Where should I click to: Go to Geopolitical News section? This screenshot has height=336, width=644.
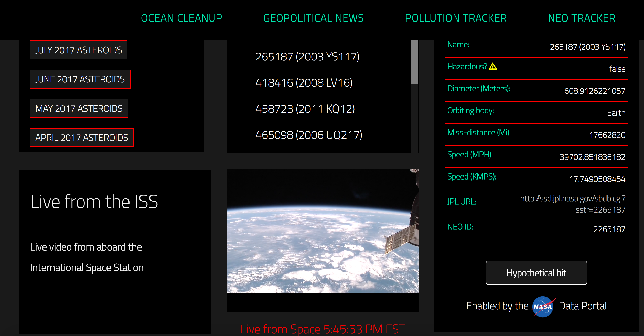point(313,18)
